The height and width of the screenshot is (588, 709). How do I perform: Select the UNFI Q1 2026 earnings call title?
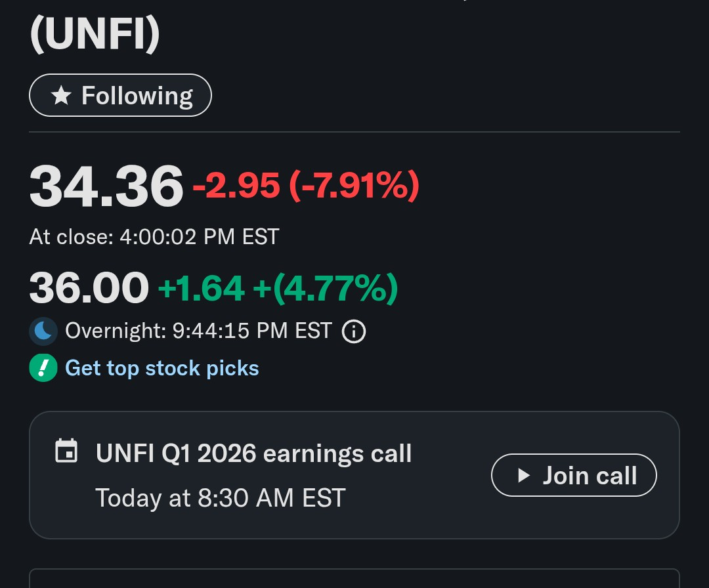click(x=253, y=453)
